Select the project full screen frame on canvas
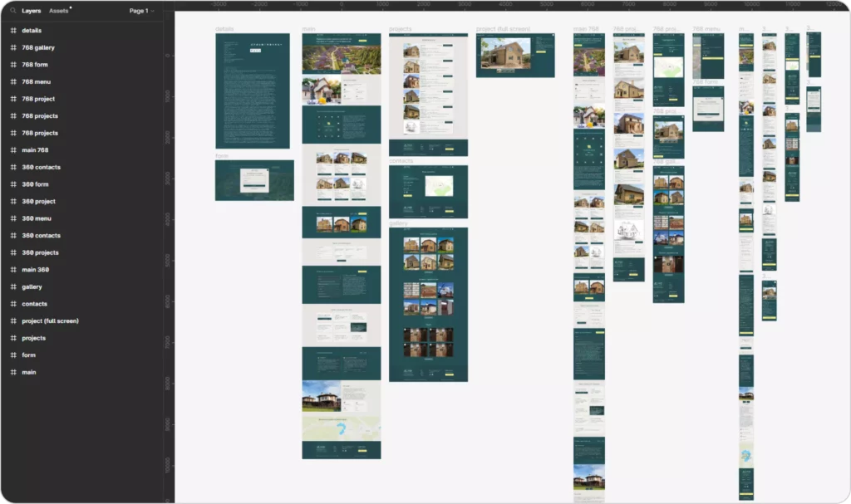Image resolution: width=851 pixels, height=504 pixels. click(x=515, y=56)
